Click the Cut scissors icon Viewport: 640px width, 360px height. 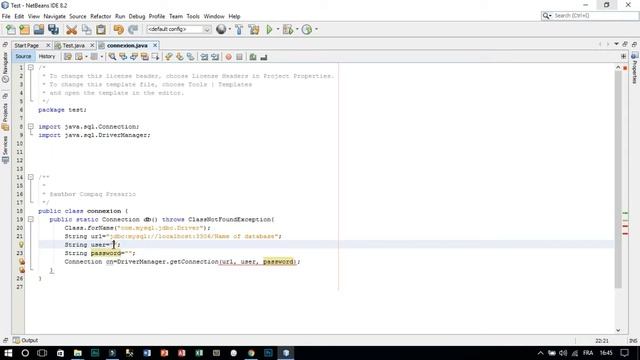pyautogui.click(x=71, y=29)
